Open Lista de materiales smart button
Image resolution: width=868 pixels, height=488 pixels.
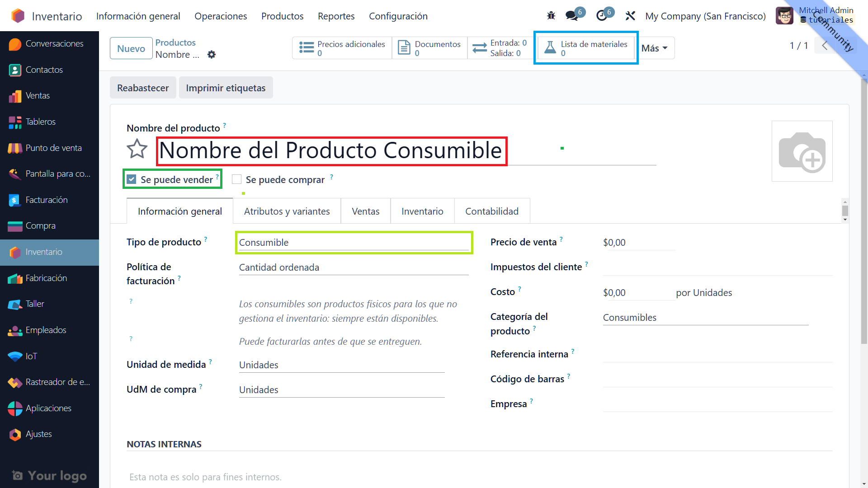(586, 48)
